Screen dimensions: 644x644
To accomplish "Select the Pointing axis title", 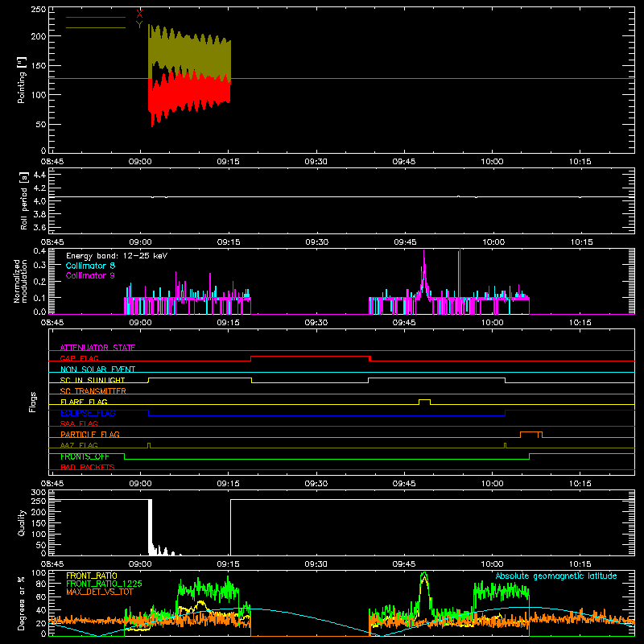I will [x=22, y=80].
